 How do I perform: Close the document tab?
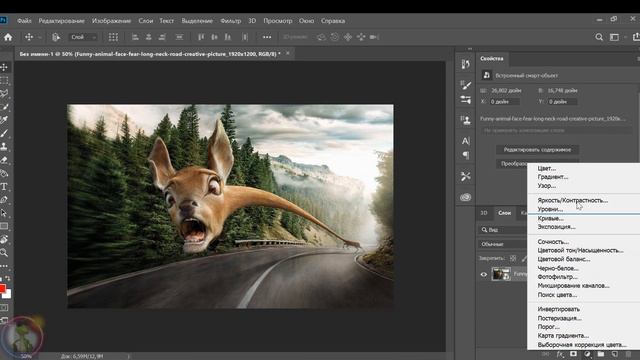(x=288, y=53)
